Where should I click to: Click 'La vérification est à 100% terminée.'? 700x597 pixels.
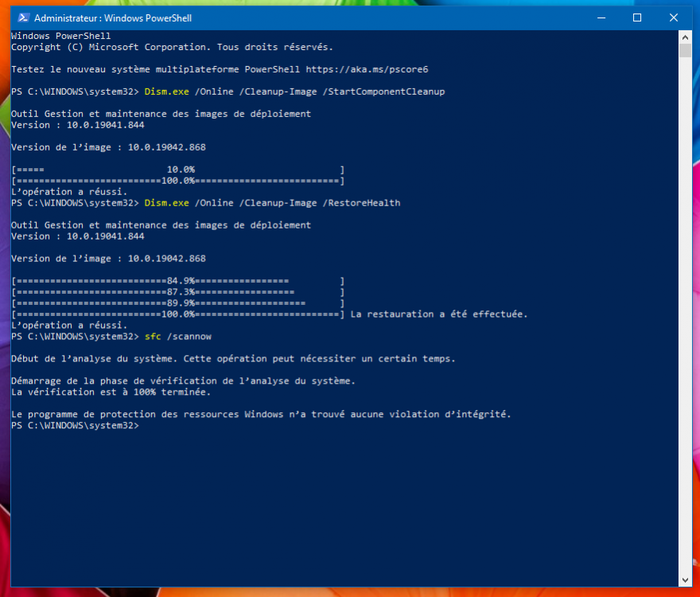pos(111,392)
